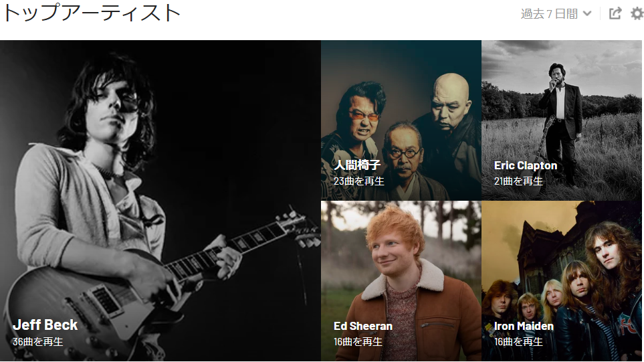Open the Iron Maiden artist name
The width and height of the screenshot is (644, 362).
(524, 327)
